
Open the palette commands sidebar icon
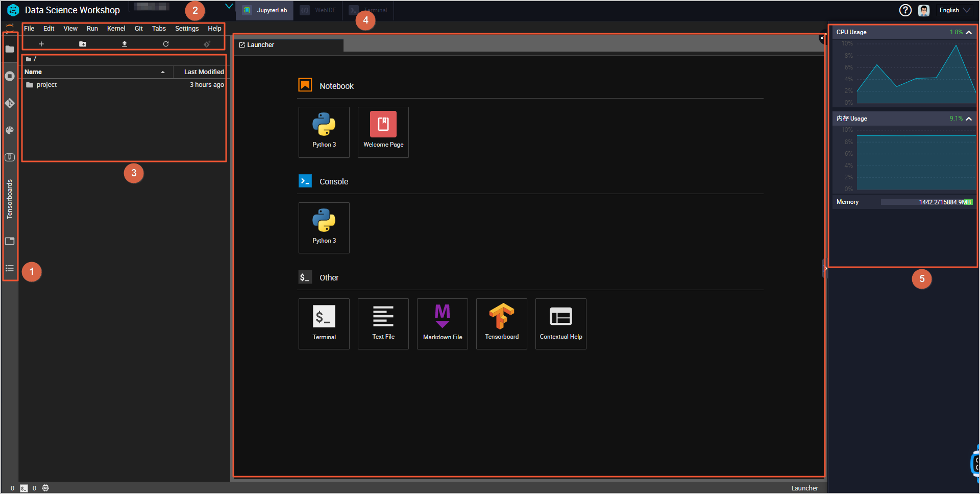pos(10,130)
